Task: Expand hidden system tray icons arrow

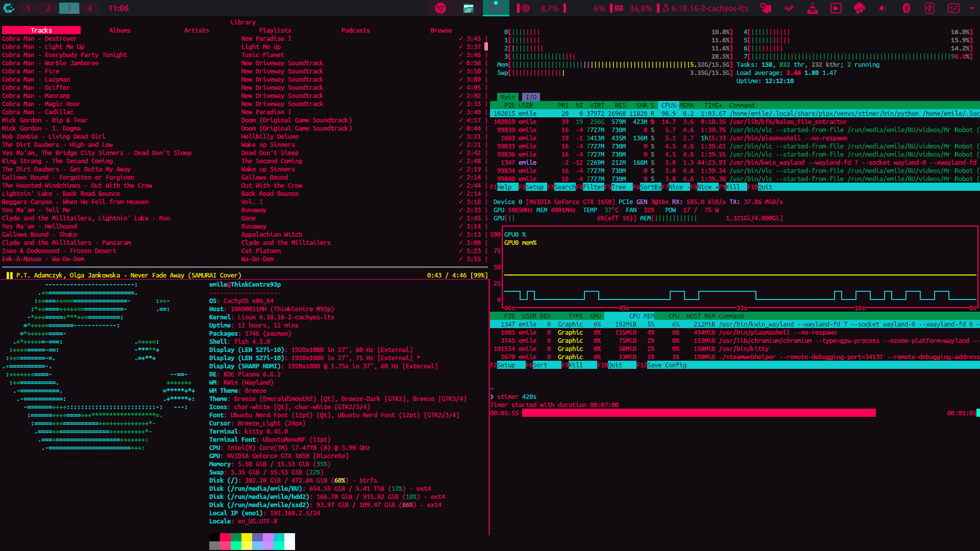Action: point(972,8)
